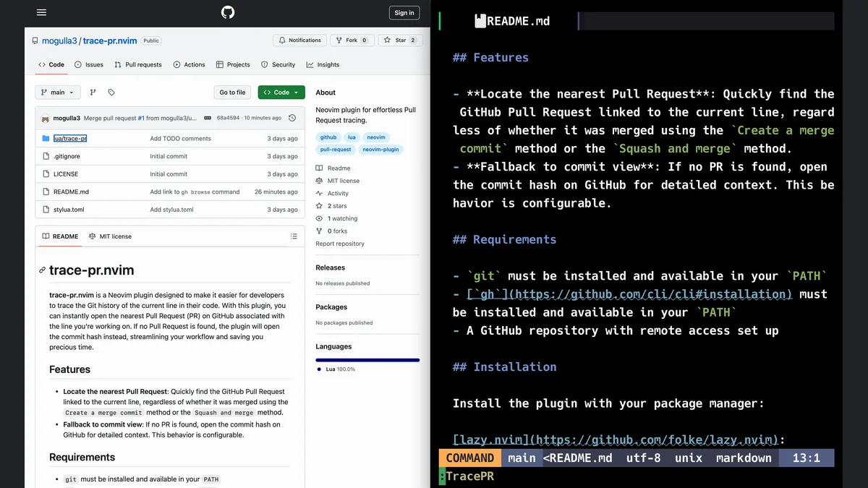Select the MIT license tab above the readme
The height and width of the screenshot is (488, 868).
pos(110,236)
